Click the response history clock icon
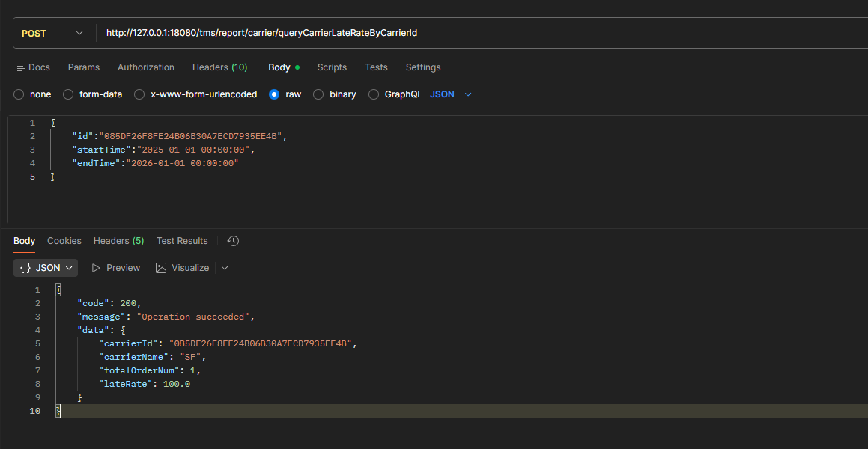868x449 pixels. (x=233, y=241)
